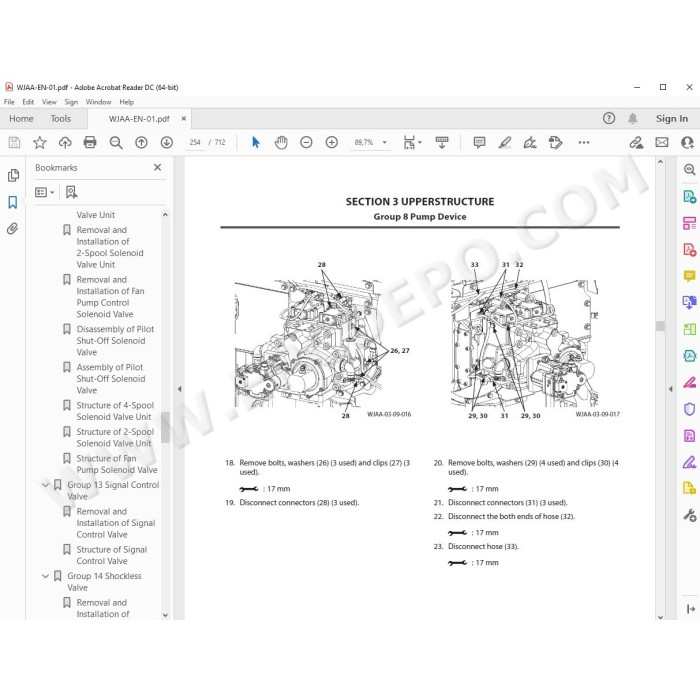
Task: Open Structure of Signal Control Valve bookmark
Action: click(x=112, y=555)
